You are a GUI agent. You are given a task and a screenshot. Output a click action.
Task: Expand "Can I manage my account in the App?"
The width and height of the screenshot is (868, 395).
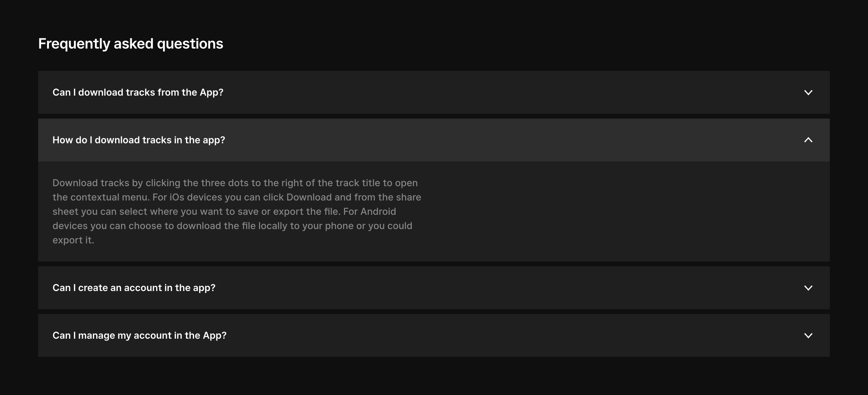pos(139,336)
